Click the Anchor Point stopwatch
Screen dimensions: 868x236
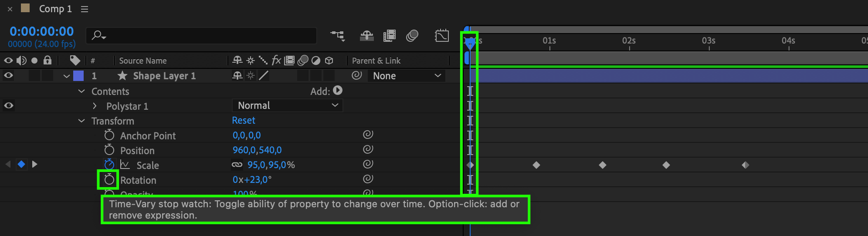[109, 135]
